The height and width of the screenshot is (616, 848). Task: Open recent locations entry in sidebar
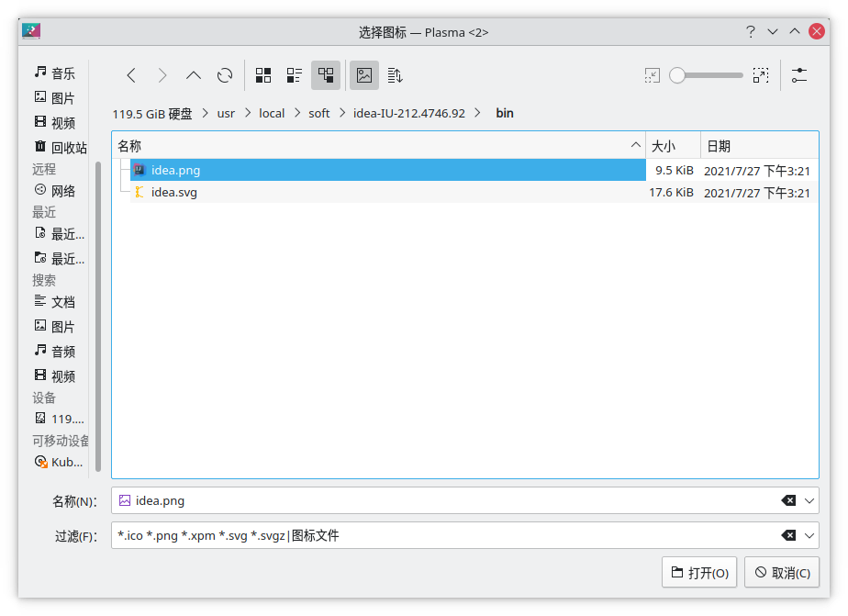coord(60,259)
